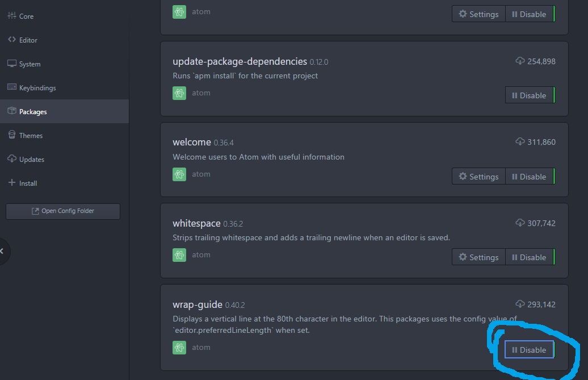588x380 pixels.
Task: Click the atom avatar under welcome package
Action: pos(179,174)
